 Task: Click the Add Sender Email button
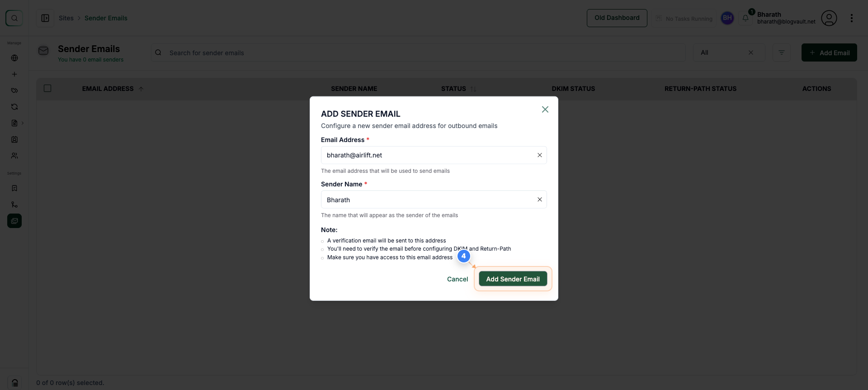[x=513, y=279]
